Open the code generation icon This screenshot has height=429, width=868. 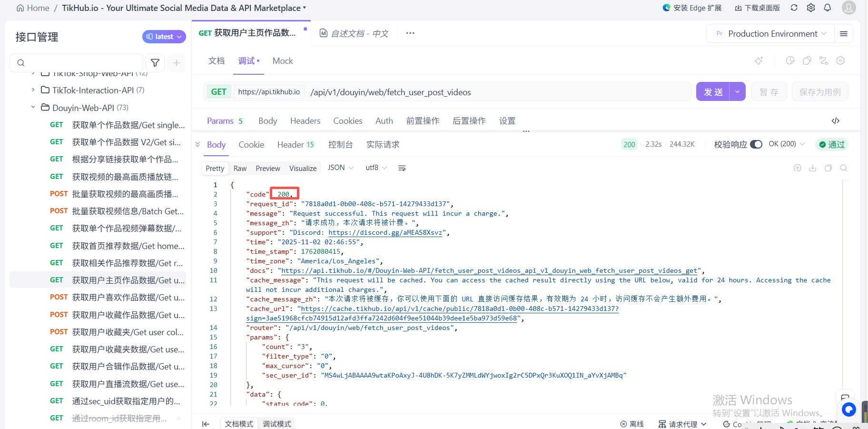pos(835,121)
